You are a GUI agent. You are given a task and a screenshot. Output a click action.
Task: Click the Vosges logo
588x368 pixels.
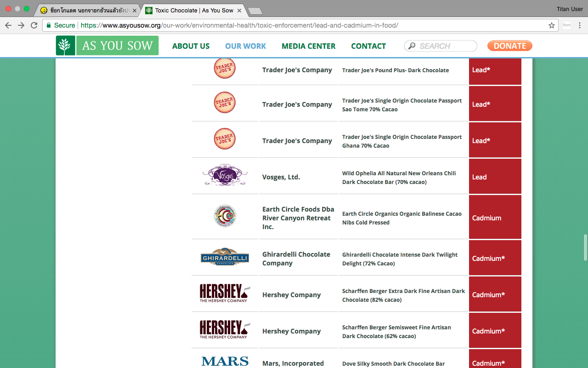[x=225, y=175]
